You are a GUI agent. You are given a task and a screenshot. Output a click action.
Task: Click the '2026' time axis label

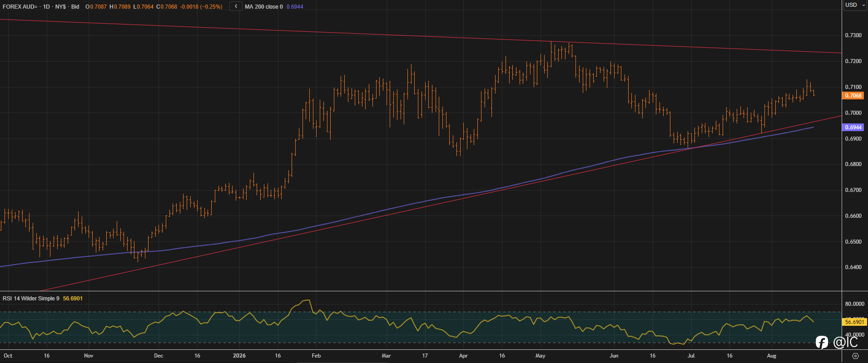coord(239,356)
